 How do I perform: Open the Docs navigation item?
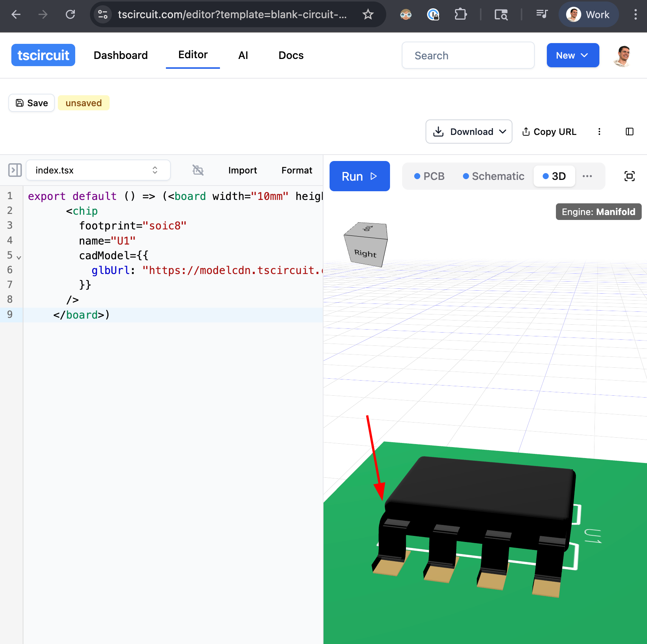click(x=291, y=56)
